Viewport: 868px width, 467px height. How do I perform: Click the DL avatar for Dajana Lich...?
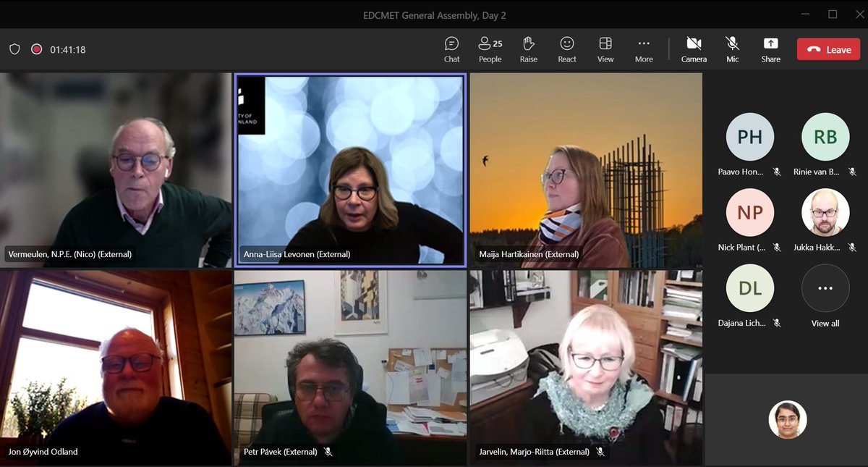click(750, 288)
